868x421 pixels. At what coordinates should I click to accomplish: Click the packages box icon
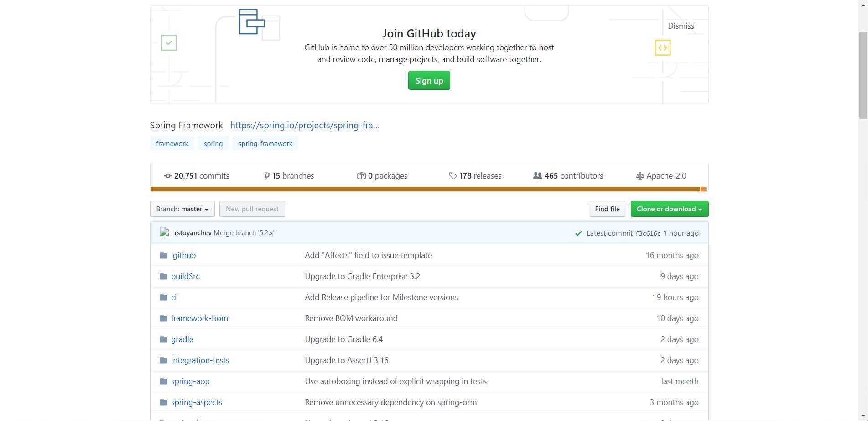[361, 176]
